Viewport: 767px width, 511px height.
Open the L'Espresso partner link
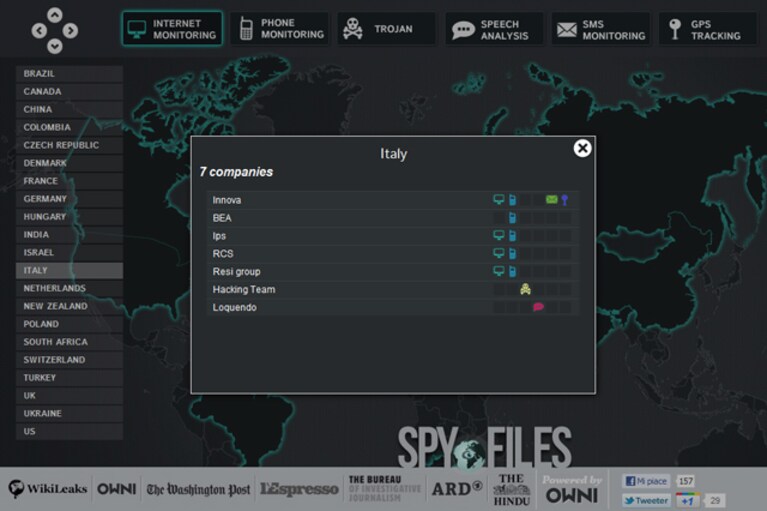tap(299, 489)
